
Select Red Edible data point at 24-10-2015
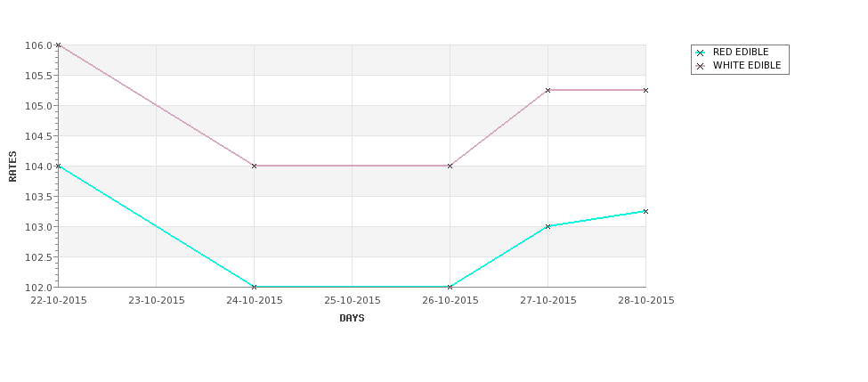[254, 287]
